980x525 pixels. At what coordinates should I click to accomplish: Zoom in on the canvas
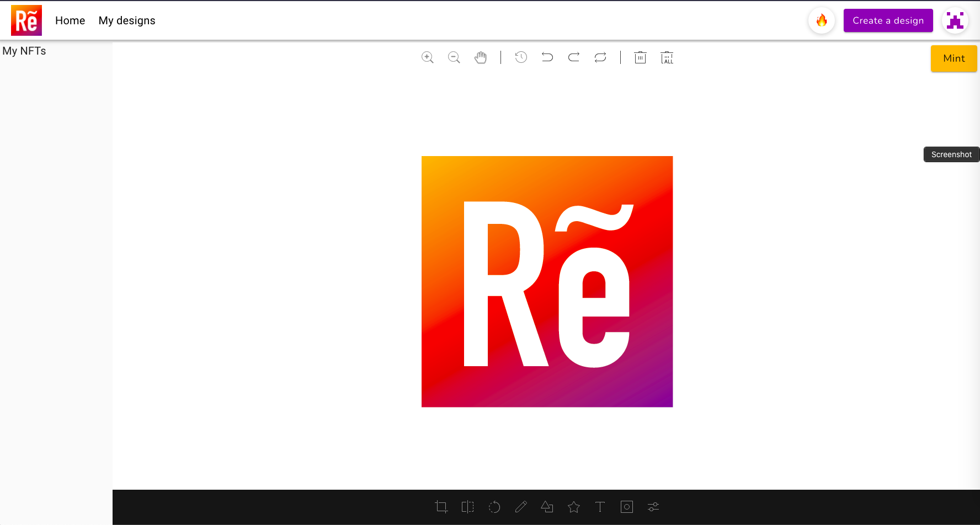tap(428, 57)
